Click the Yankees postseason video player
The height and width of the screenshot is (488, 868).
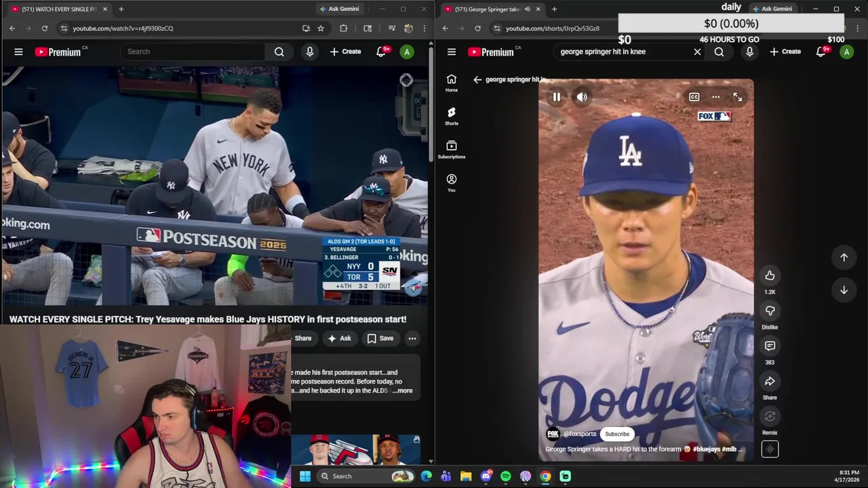tap(214, 186)
